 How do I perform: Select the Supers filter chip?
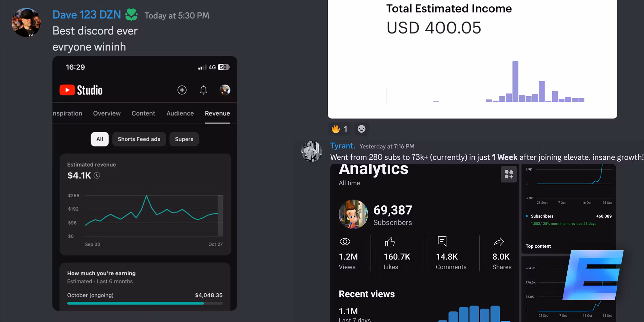click(x=184, y=139)
